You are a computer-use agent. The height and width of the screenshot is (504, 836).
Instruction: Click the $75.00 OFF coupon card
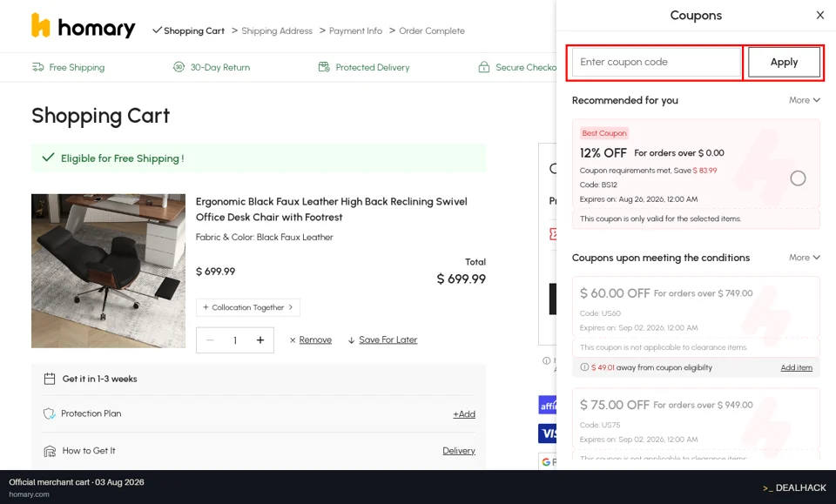[696, 424]
